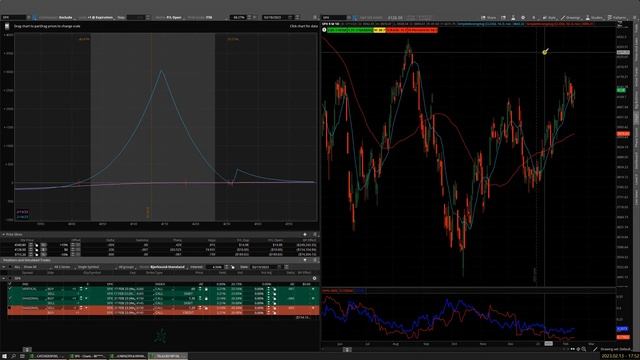Image resolution: width=640 pixels, height=360 pixels.
Task: Click the SPX symbol field in risk profile
Action: (14, 18)
